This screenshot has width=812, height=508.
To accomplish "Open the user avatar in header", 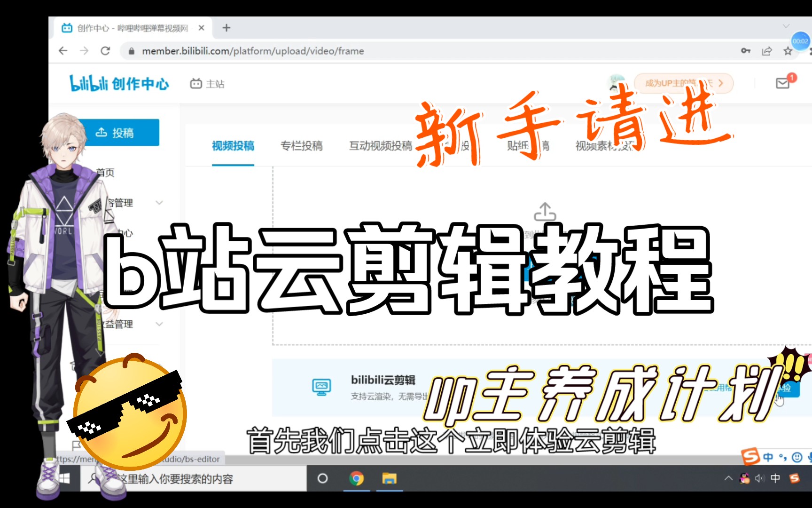I will click(617, 83).
